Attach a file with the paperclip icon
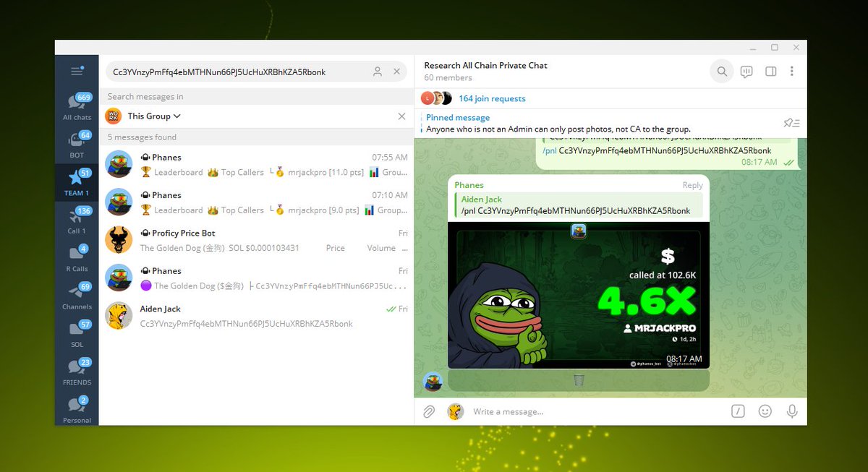This screenshot has height=472, width=868. (429, 411)
